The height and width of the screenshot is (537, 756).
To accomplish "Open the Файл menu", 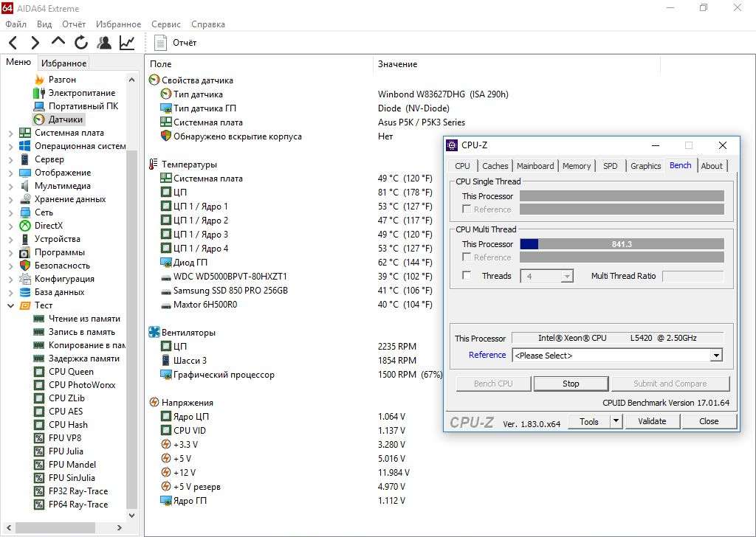I will (x=16, y=24).
